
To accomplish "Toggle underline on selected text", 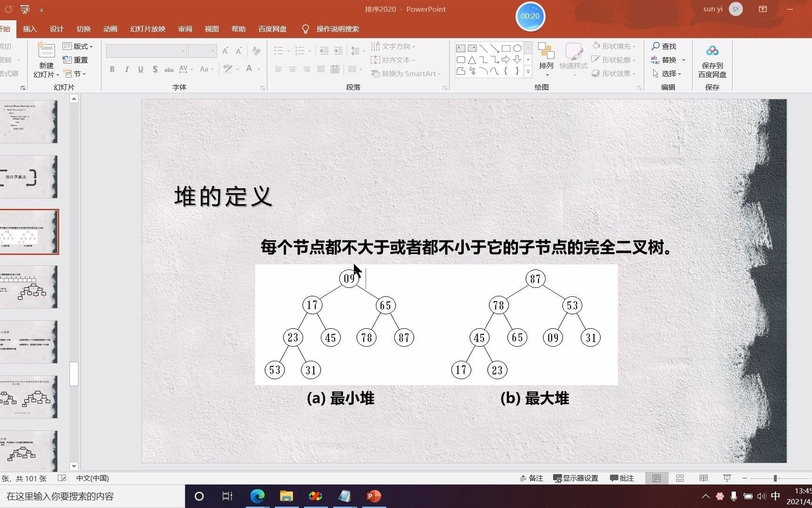I will pyautogui.click(x=141, y=69).
